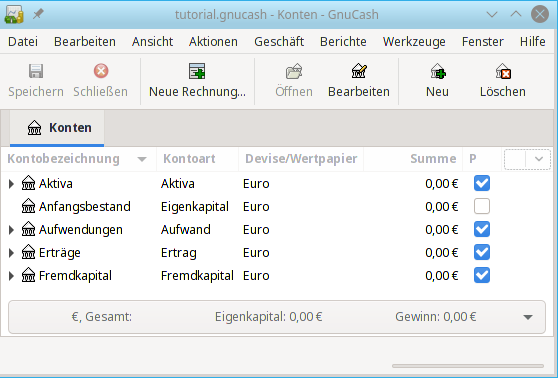This screenshot has height=378, width=558.
Task: Click the Bearbeiten account toolbar icon
Action: coord(359,71)
